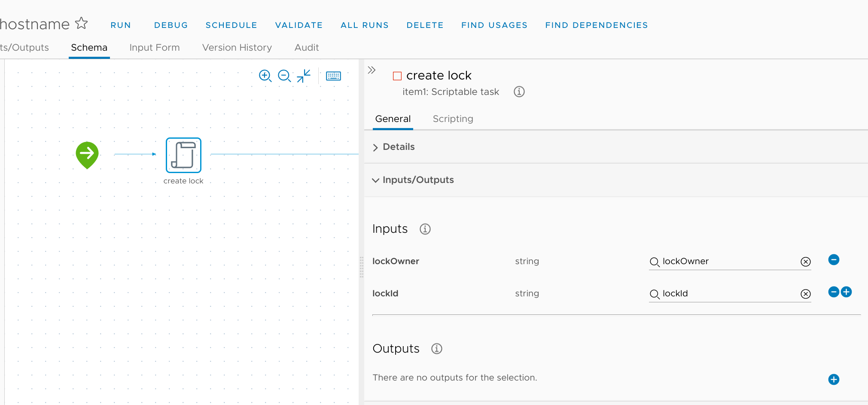Fit schema to screen with collapse arrows icon
Screen dimensions: 868x405
pyautogui.click(x=304, y=76)
